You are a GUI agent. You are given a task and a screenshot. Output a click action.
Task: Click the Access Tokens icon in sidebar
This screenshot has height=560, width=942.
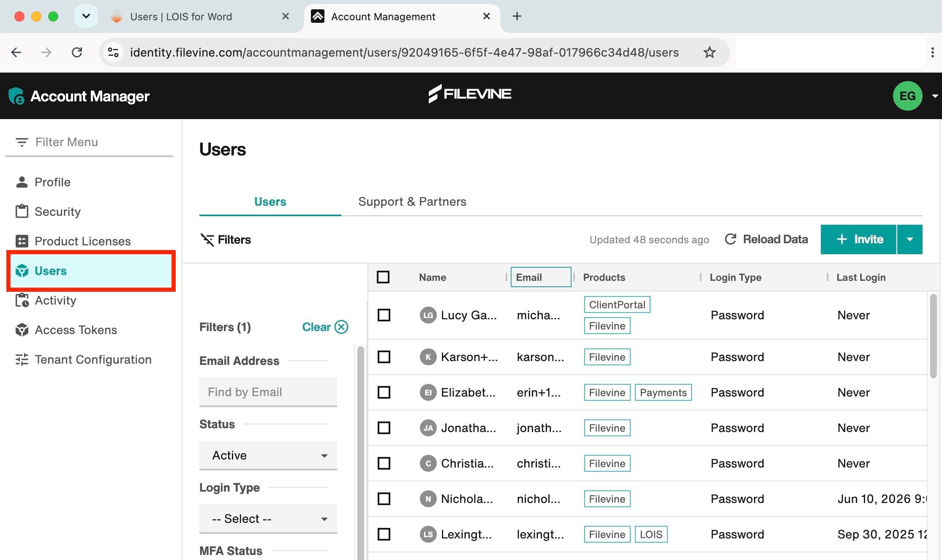tap(22, 330)
